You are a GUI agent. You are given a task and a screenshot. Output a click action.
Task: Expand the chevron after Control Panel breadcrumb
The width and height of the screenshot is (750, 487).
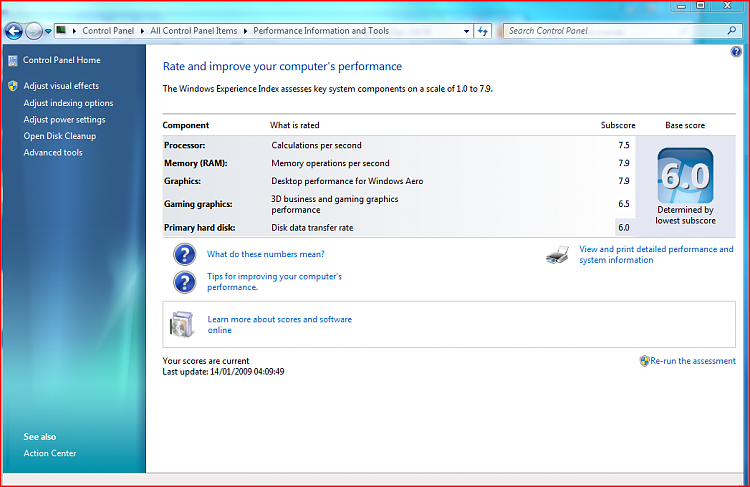[x=142, y=31]
